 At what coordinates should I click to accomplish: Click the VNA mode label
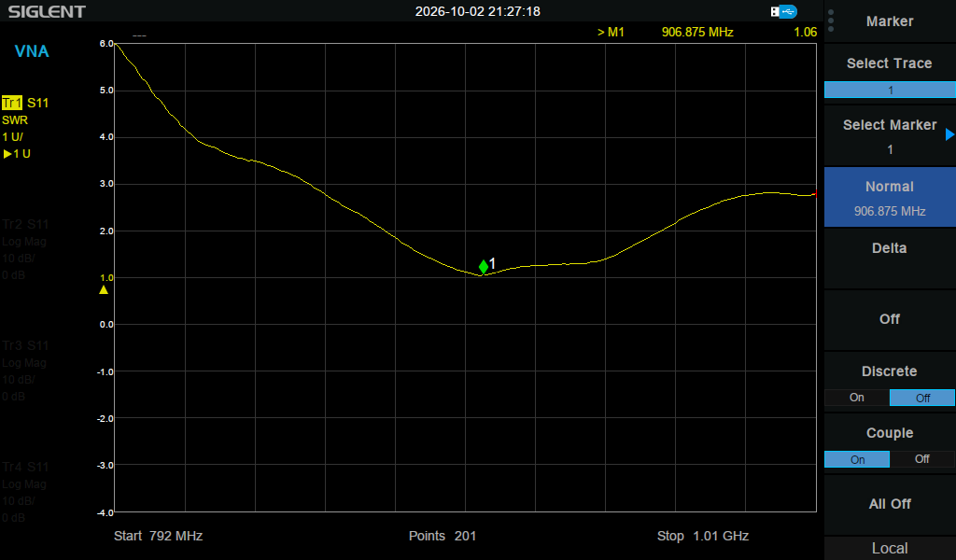[x=32, y=51]
